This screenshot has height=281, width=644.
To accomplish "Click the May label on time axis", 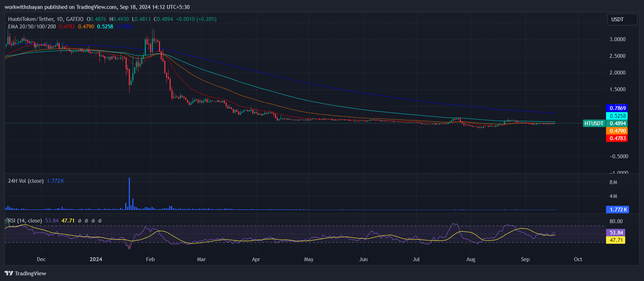I will pos(309,259).
